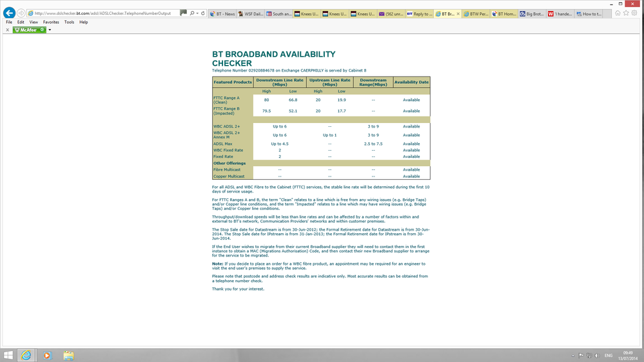Open the taskbar clock showing 13/07/2014
644x362 pixels.
(628, 356)
